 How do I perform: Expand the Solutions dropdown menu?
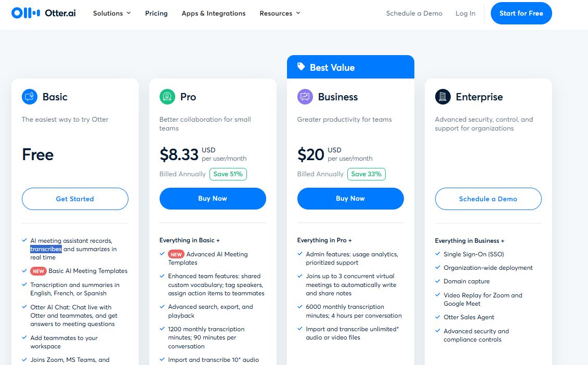tap(112, 13)
